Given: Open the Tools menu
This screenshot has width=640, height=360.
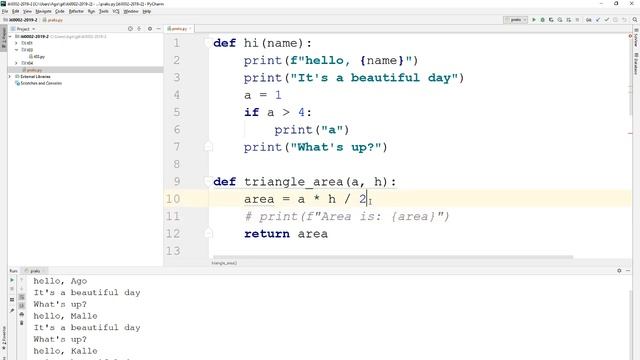Looking at the screenshot, I should point(104,11).
